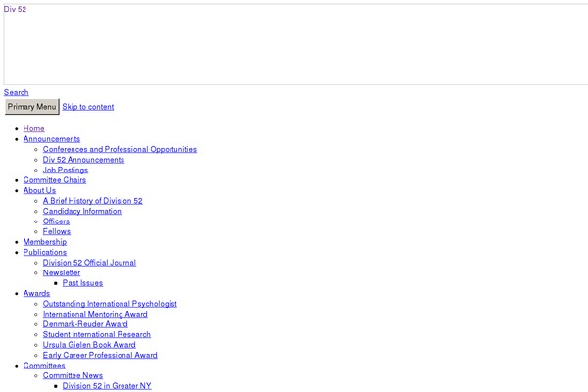
Task: View Committee News link
Action: pyautogui.click(x=73, y=375)
